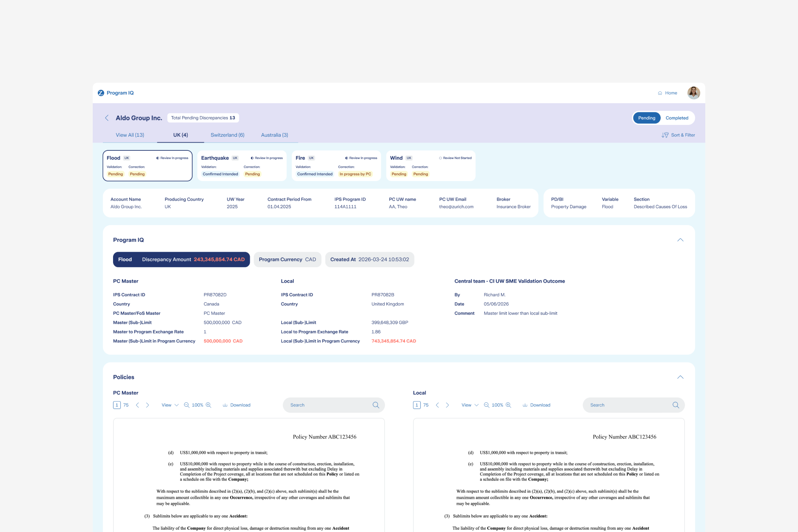This screenshot has width=798, height=532.
Task: Click the theo@zurich.com email value
Action: pos(456,207)
